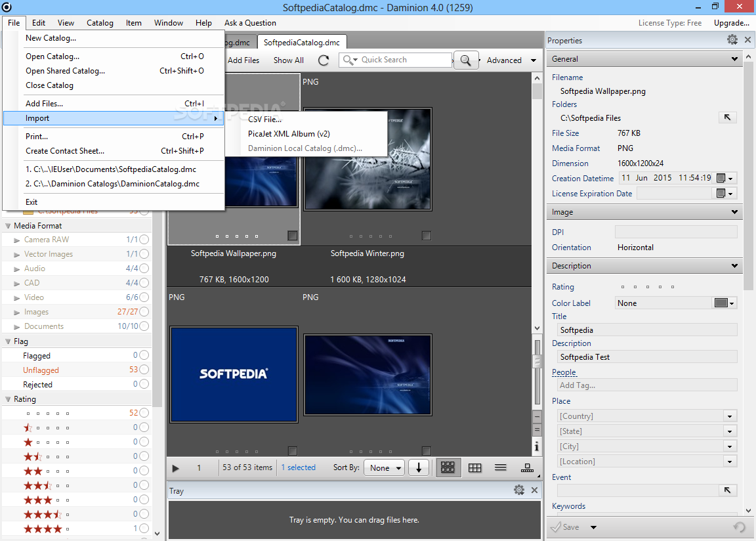Toggle Images filter circle
Viewport: 756px width, 541px height.
tap(144, 311)
